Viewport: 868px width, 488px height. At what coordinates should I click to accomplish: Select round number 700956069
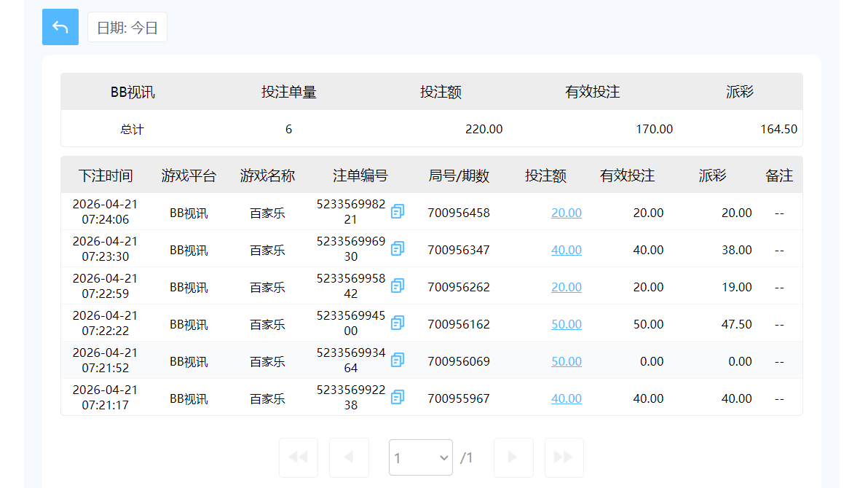459,361
